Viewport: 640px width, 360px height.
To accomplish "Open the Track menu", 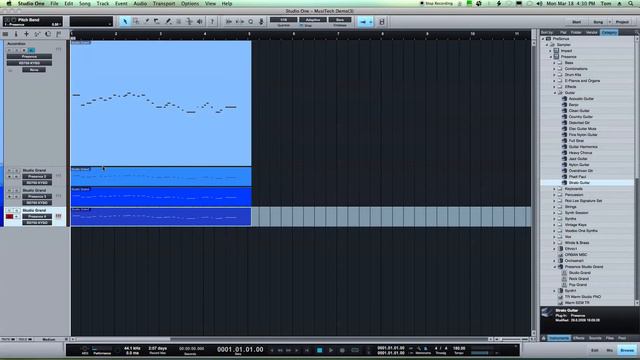I will (102, 4).
